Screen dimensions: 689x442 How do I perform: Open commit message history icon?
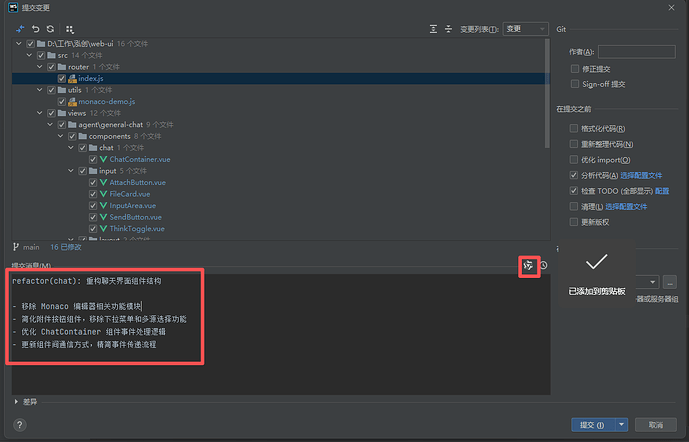pos(544,265)
